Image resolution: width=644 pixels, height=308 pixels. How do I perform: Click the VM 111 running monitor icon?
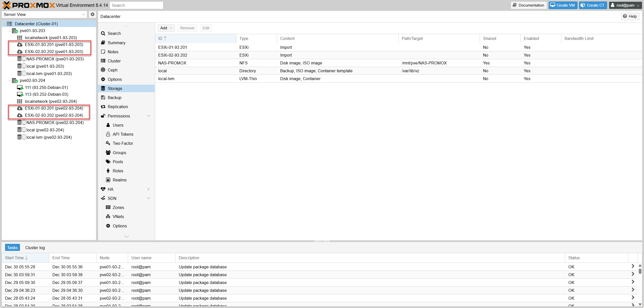(x=20, y=87)
